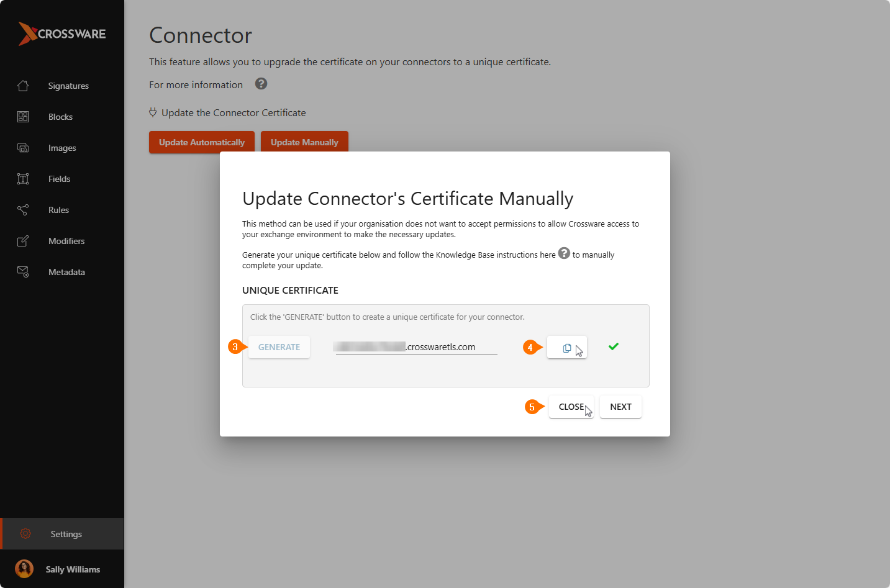The height and width of the screenshot is (588, 890).
Task: Click the Metadata envelope icon
Action: click(x=23, y=272)
